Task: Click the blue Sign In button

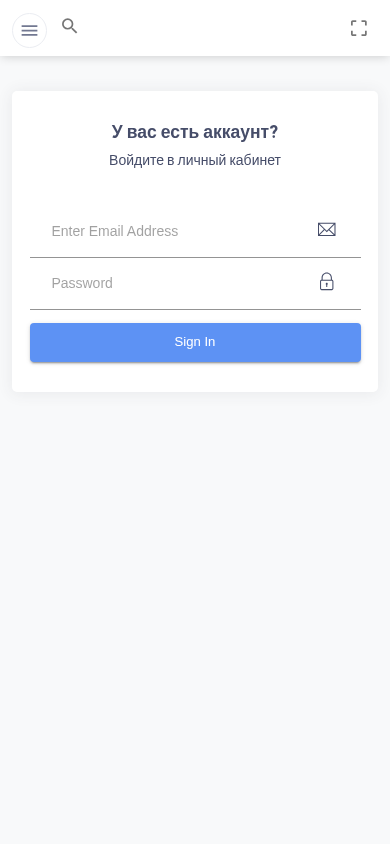Action: (195, 342)
